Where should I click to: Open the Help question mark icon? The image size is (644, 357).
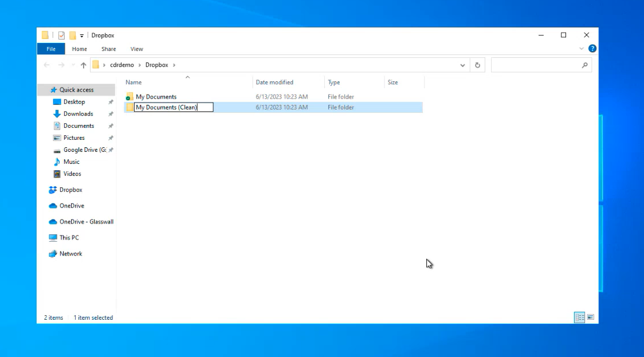point(592,49)
